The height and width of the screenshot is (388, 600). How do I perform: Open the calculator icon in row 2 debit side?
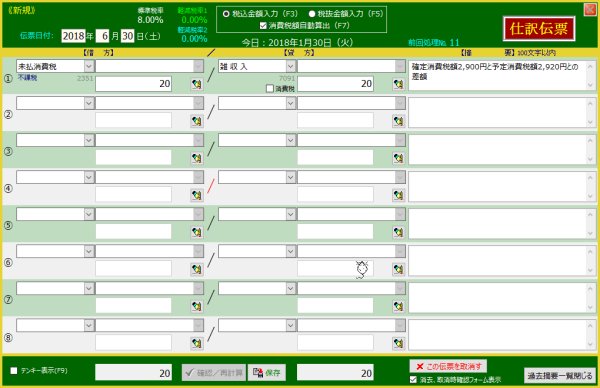pyautogui.click(x=197, y=121)
